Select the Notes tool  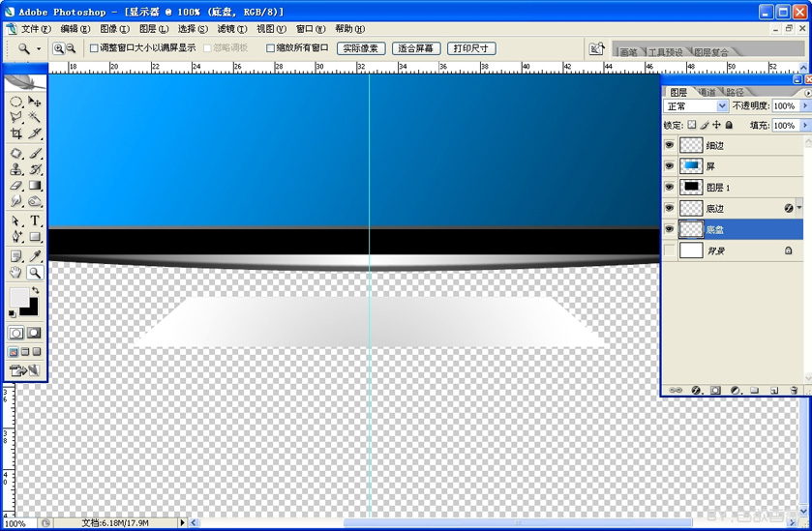pos(16,256)
